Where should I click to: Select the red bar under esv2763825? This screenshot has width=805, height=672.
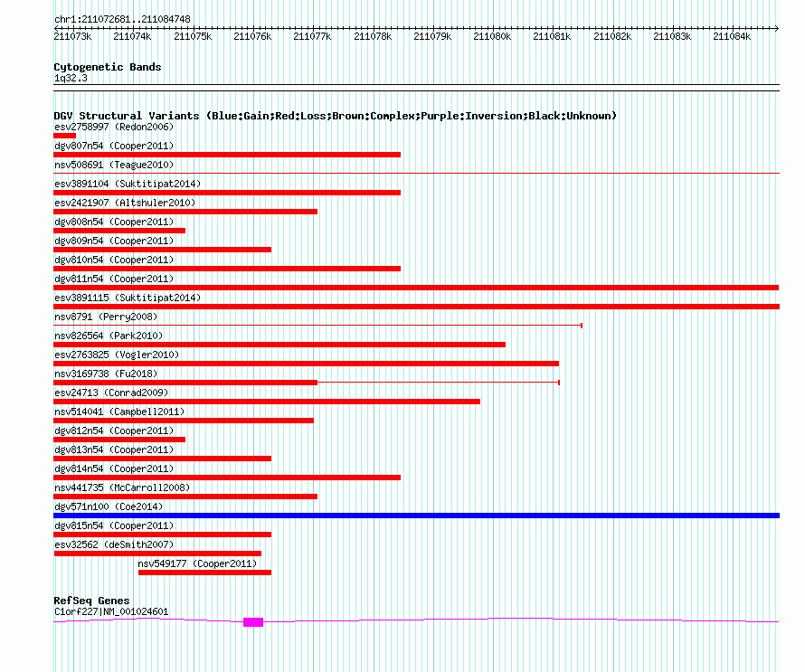(306, 364)
